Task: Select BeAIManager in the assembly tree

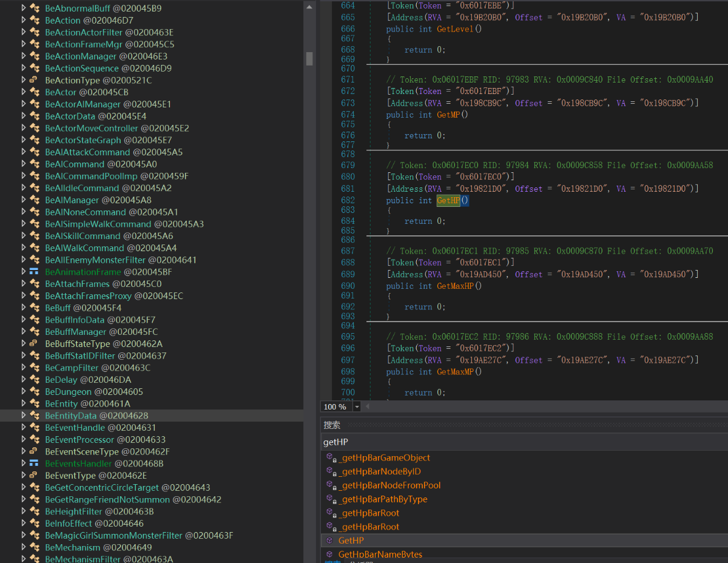Action: coord(72,200)
